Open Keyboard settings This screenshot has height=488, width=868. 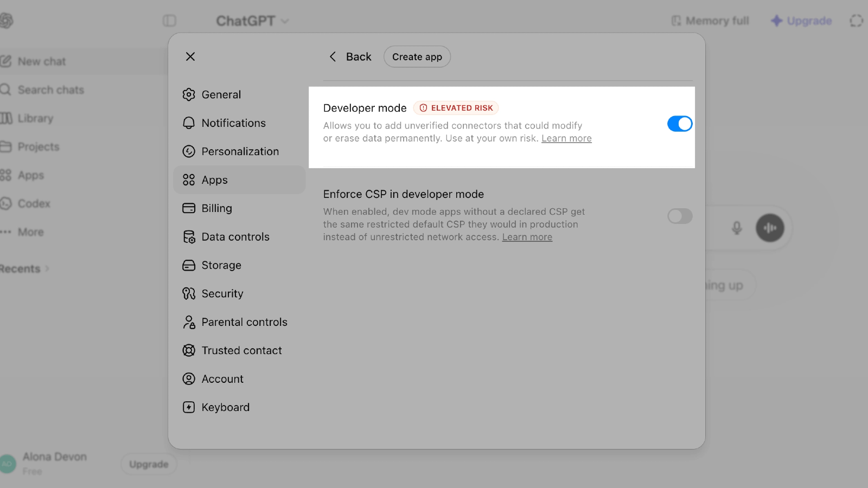pos(239,407)
